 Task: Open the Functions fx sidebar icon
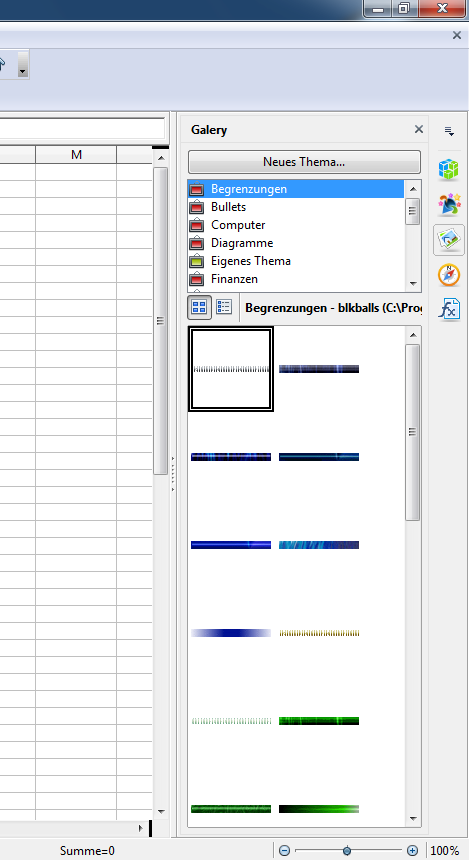tap(448, 310)
